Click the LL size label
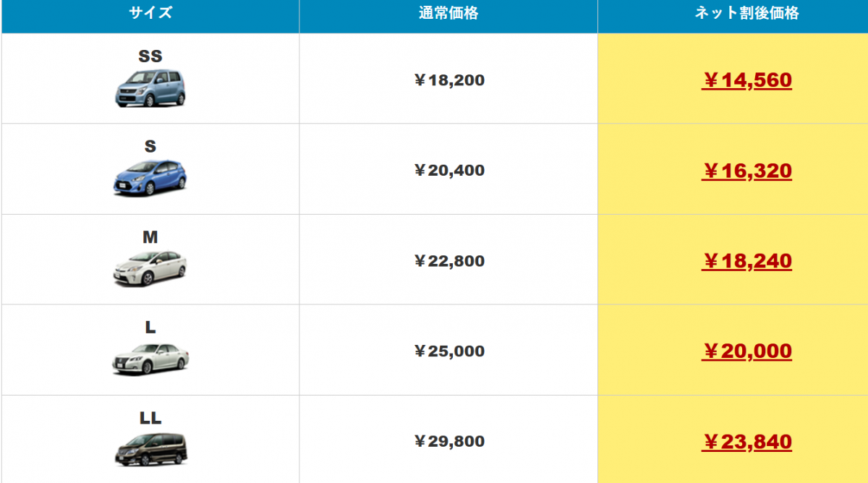This screenshot has height=483, width=868. [150, 418]
